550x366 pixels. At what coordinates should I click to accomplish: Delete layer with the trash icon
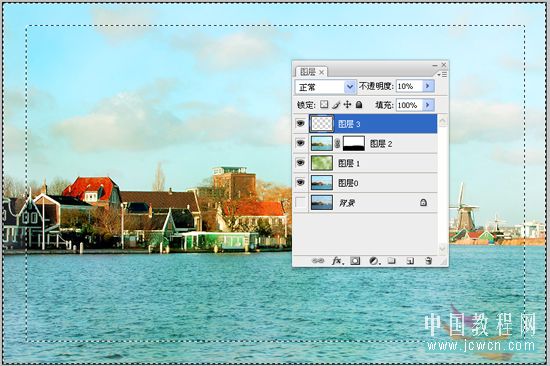(428, 261)
